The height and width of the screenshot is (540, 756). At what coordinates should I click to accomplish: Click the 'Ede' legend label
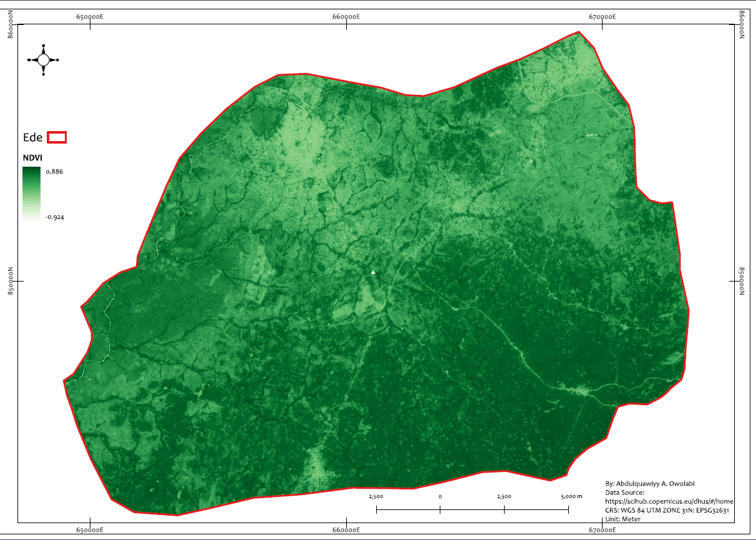32,138
